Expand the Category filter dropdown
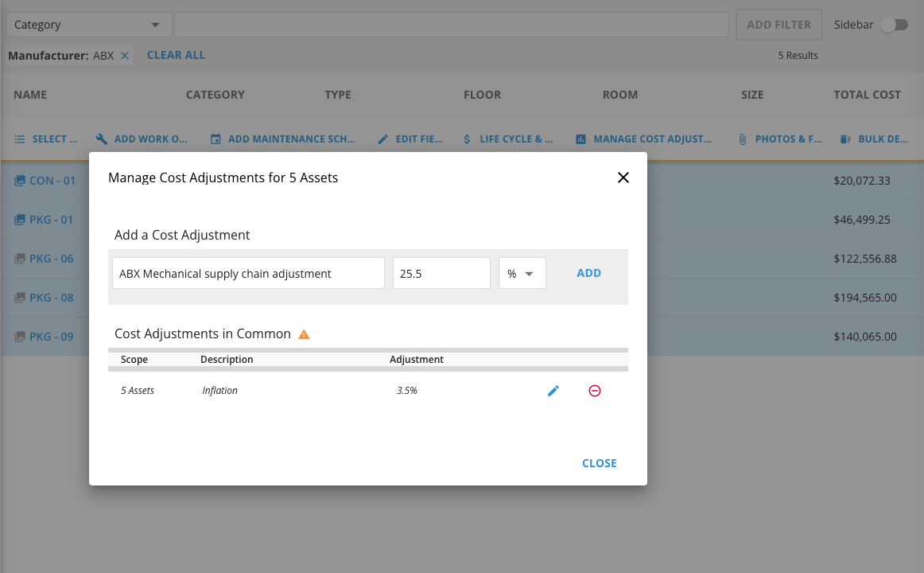 [x=88, y=25]
